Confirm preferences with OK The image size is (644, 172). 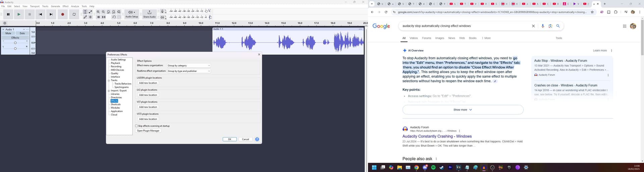point(230,139)
